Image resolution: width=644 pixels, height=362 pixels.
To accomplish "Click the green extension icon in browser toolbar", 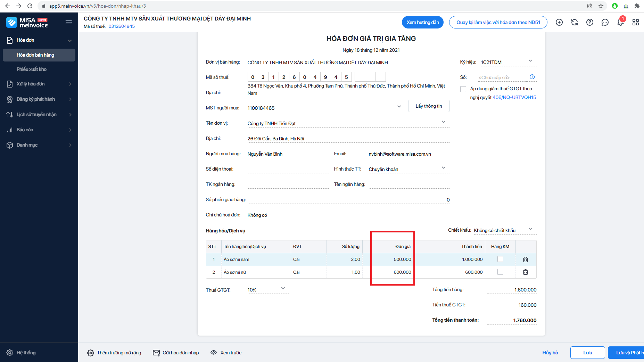I will tap(615, 6).
